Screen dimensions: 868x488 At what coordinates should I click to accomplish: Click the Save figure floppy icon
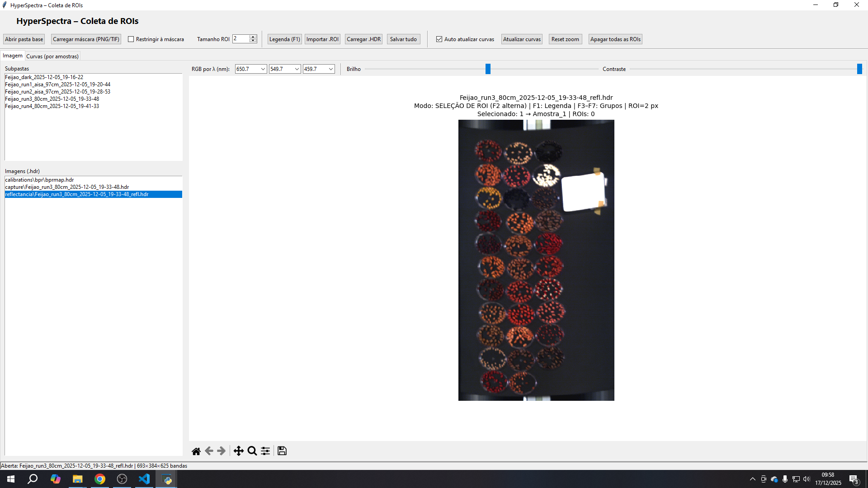click(282, 451)
